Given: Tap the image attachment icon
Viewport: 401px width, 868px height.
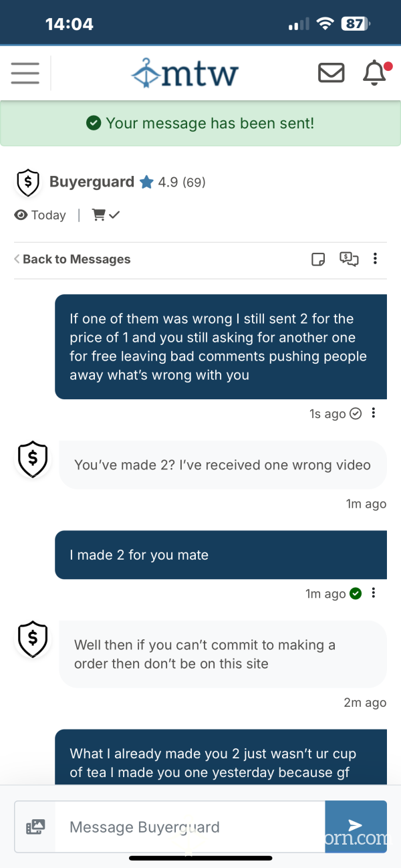Looking at the screenshot, I should point(35,827).
